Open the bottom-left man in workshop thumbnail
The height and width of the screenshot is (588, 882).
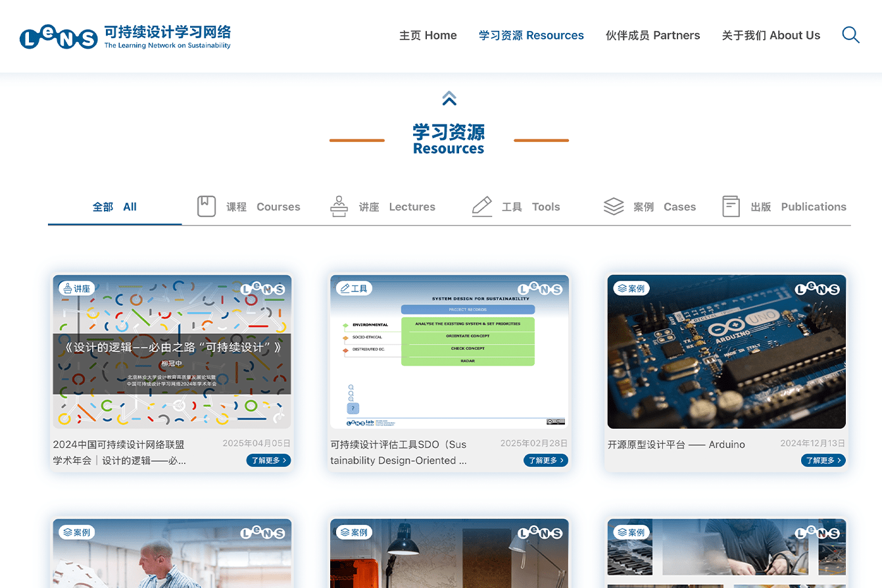point(172,553)
